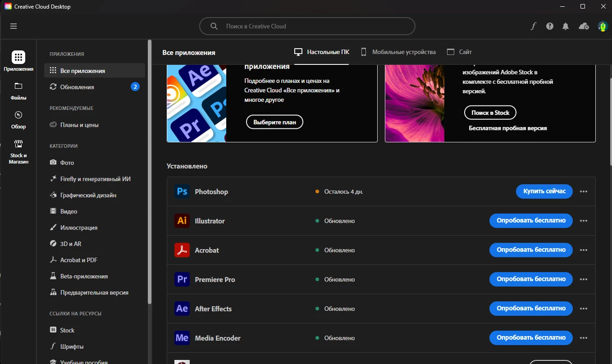
Task: Click the updates count badge 2
Action: tap(135, 87)
